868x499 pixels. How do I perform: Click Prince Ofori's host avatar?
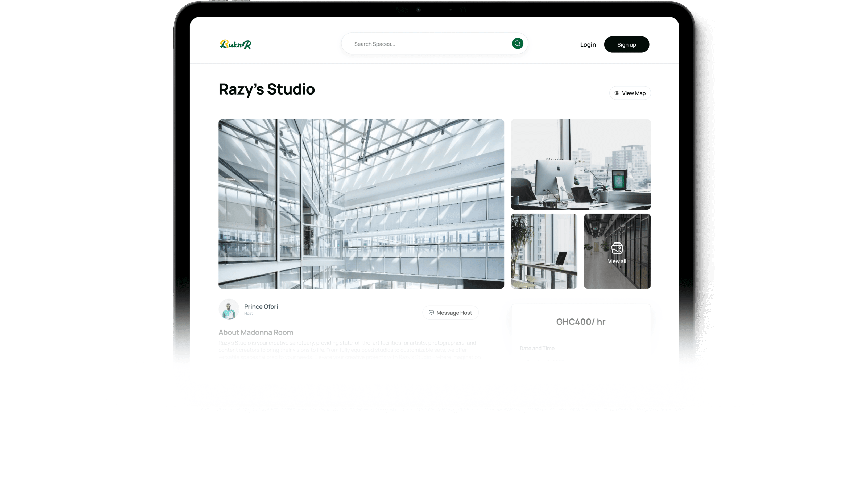tap(229, 309)
